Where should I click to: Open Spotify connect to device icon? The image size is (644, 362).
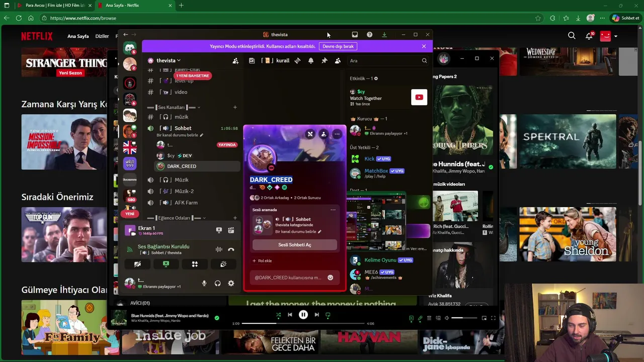click(x=438, y=318)
